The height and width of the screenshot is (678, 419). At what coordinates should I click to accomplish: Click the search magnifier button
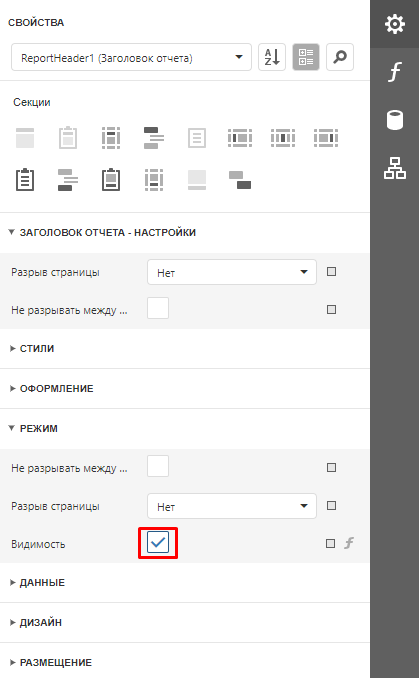coord(340,57)
